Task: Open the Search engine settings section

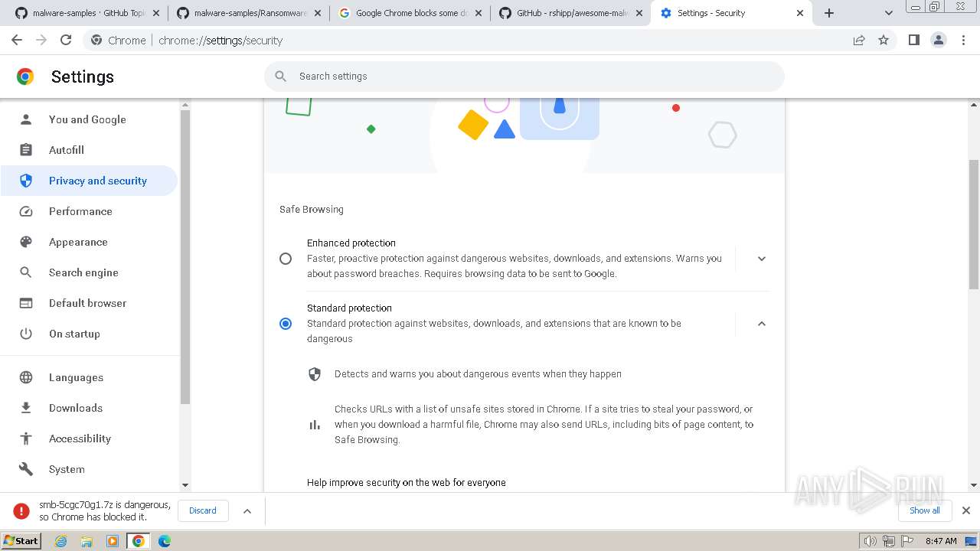Action: point(89,272)
